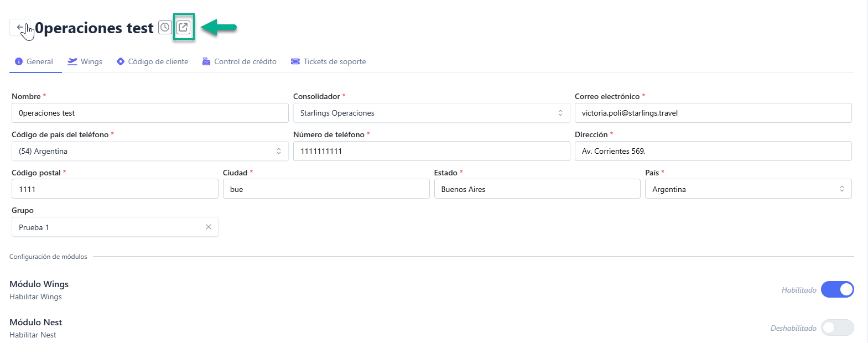
Task: Expand the phone country code dropdown
Action: pos(150,151)
